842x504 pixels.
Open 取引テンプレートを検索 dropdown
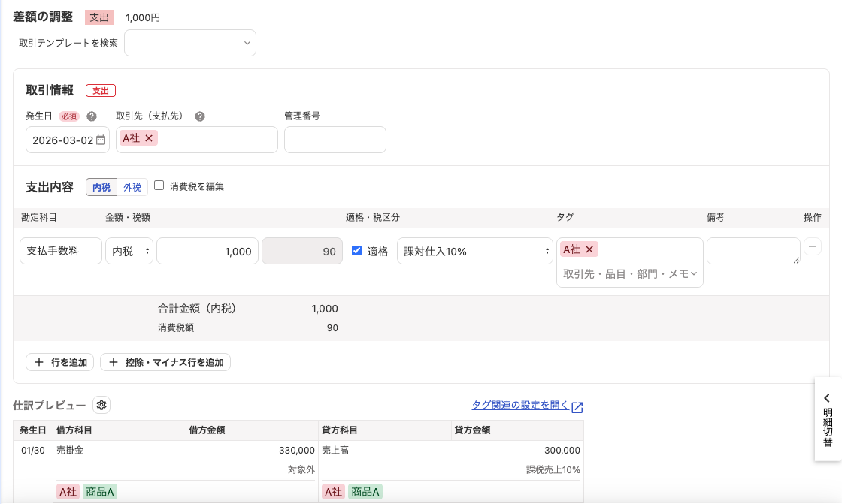(190, 43)
